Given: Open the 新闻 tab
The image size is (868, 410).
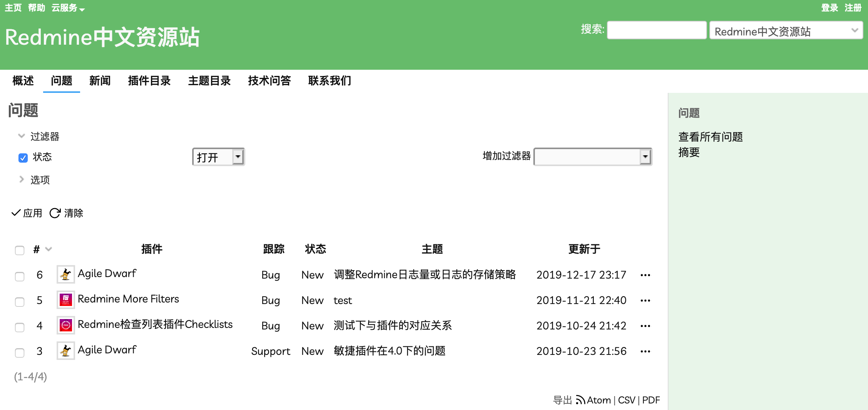Looking at the screenshot, I should (100, 81).
